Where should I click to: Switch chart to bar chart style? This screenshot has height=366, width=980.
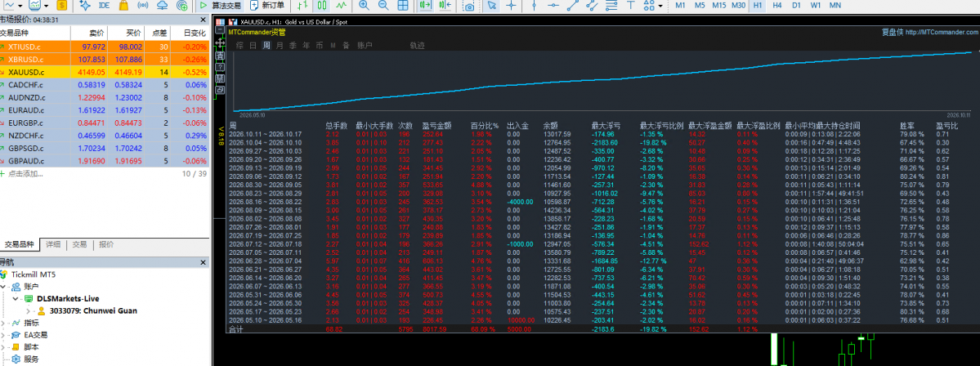pyautogui.click(x=302, y=6)
